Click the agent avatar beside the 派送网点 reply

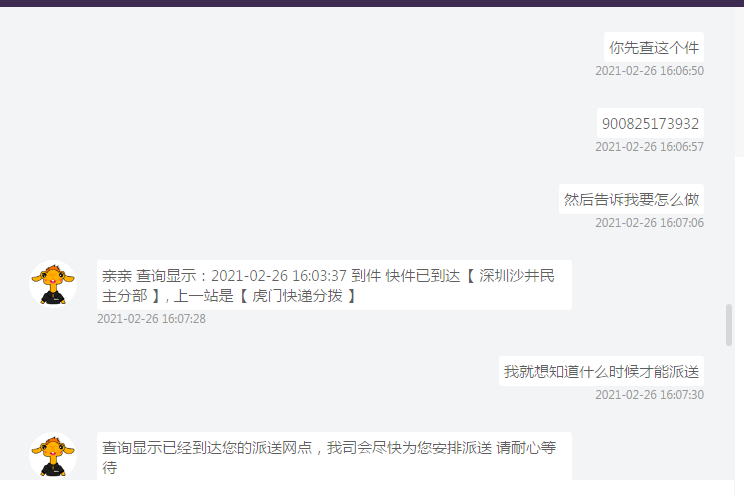pyautogui.click(x=53, y=455)
